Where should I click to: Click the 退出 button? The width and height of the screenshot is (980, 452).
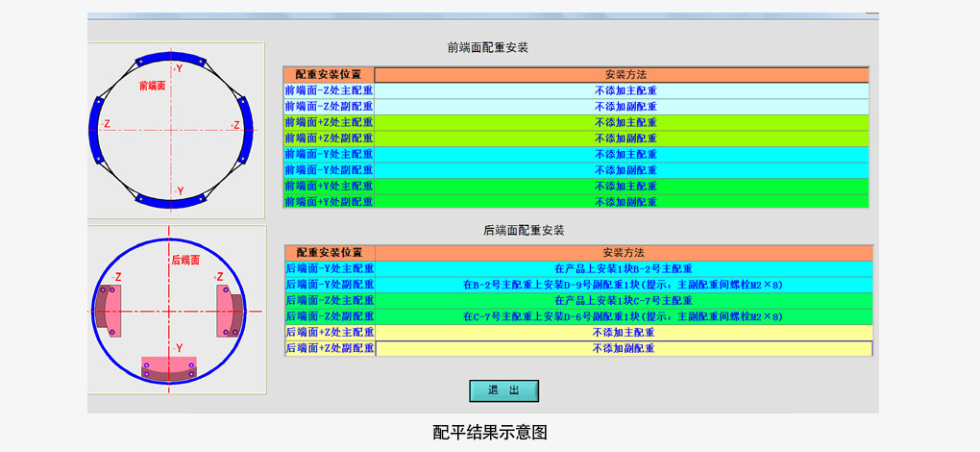(503, 390)
